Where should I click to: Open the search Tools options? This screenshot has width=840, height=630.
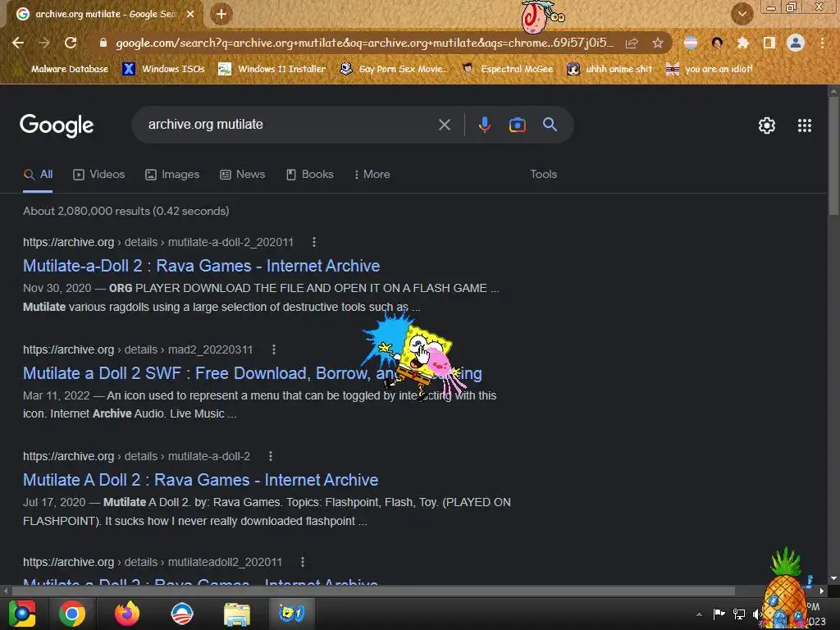tap(543, 175)
